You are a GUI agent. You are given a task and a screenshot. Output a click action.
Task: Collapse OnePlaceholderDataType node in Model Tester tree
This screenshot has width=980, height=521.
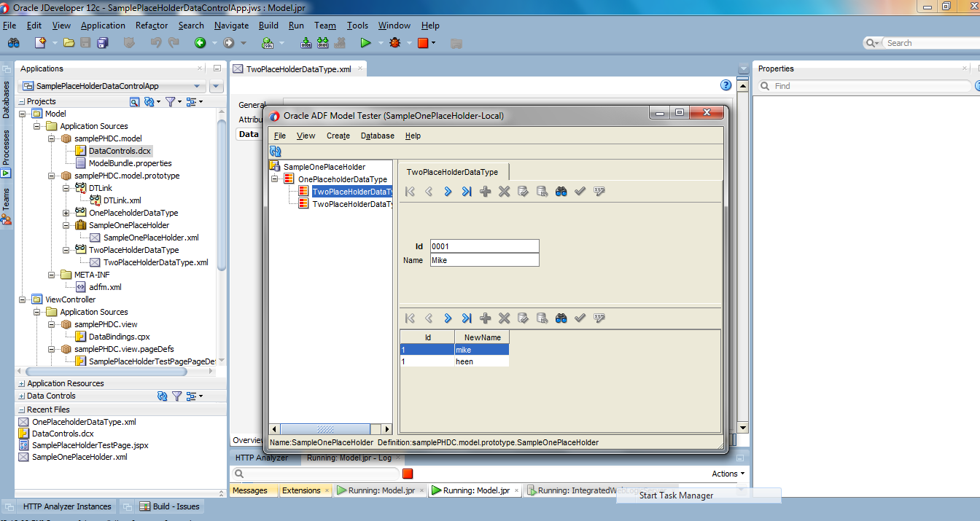pyautogui.click(x=275, y=179)
